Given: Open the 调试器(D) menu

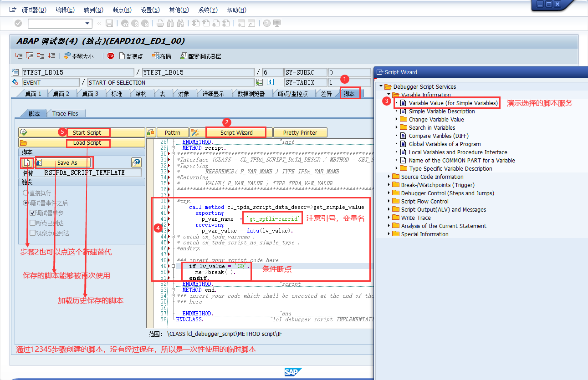Looking at the screenshot, I should (34, 10).
